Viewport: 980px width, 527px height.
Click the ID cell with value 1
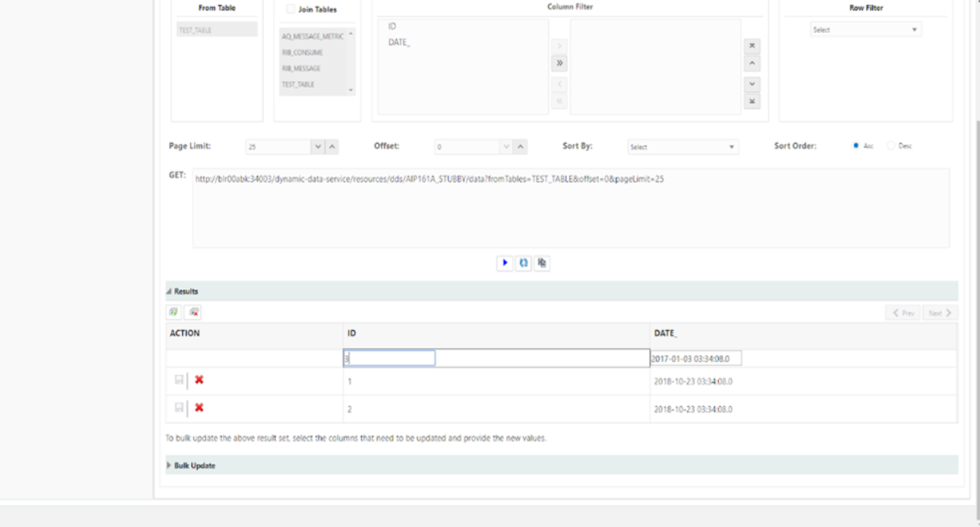pos(496,381)
